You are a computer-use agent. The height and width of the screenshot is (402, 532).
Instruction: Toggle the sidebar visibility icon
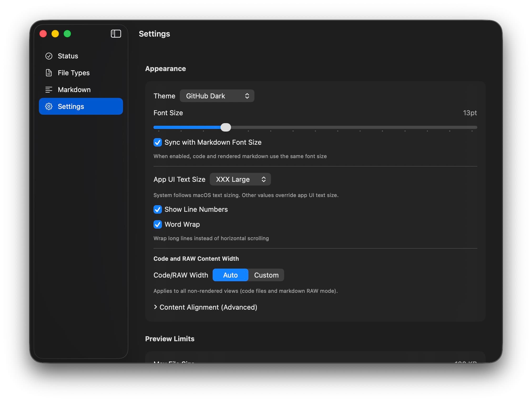(116, 34)
